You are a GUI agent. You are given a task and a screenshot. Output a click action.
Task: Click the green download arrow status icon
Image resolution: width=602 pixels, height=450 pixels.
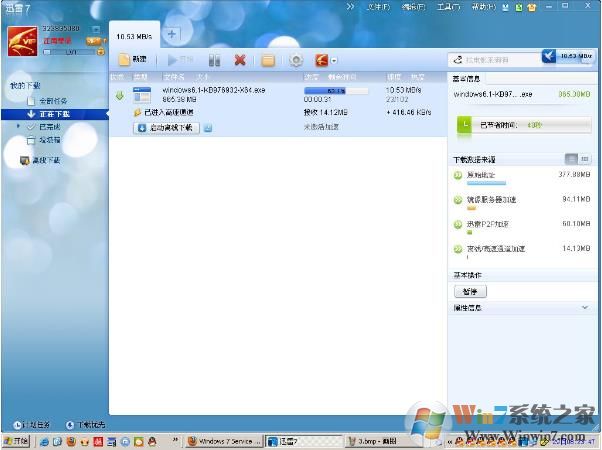tap(120, 96)
